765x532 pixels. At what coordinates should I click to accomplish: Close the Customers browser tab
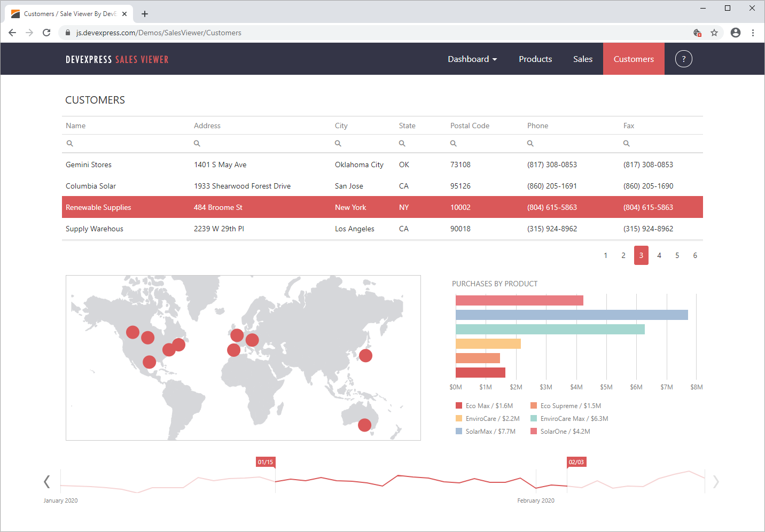point(124,14)
